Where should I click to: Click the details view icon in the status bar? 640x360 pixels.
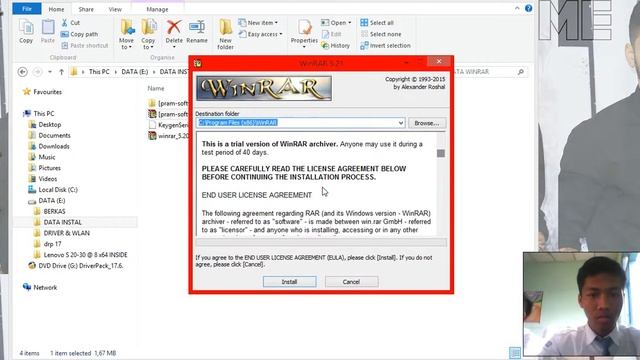pyautogui.click(x=515, y=352)
